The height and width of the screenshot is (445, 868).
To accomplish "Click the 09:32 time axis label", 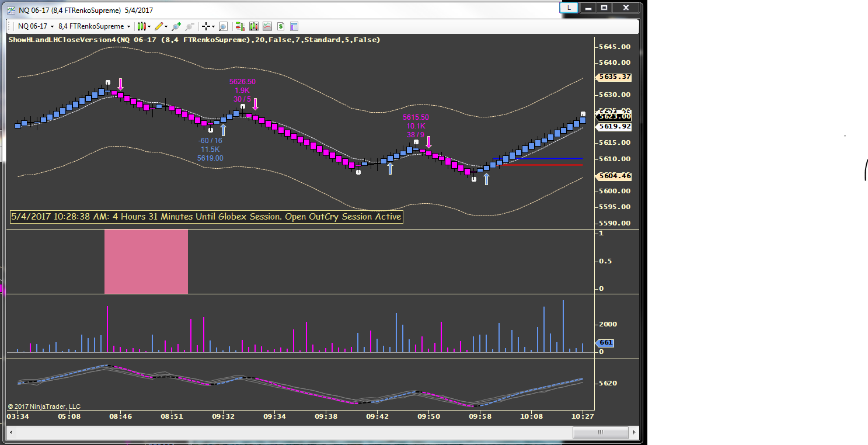I will pos(223,417).
